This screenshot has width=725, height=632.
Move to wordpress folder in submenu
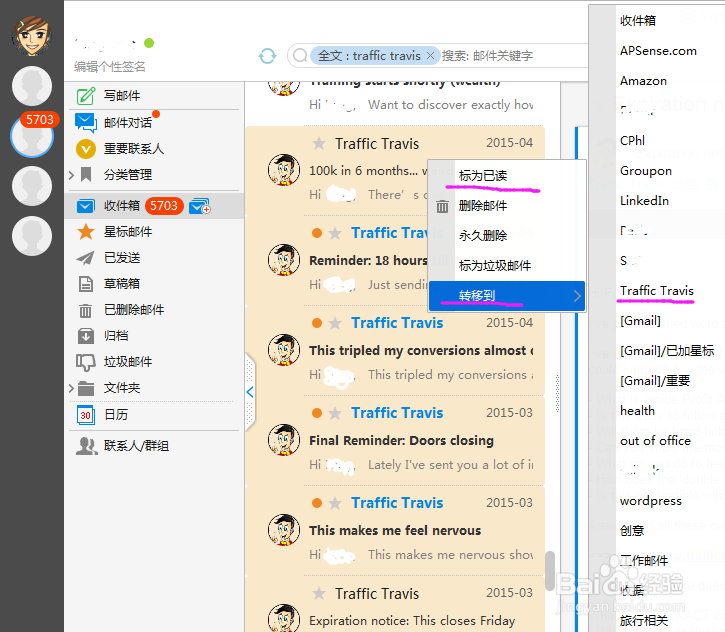(x=651, y=501)
